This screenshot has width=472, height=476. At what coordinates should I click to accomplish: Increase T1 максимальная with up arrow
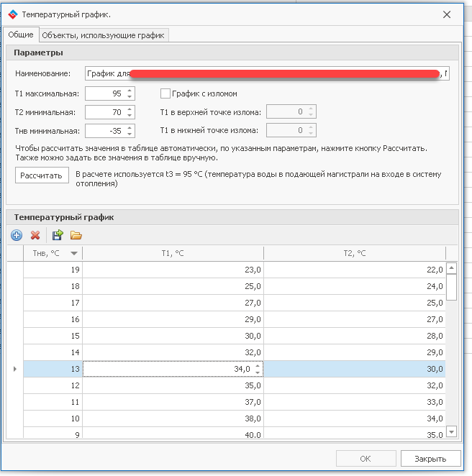point(130,91)
